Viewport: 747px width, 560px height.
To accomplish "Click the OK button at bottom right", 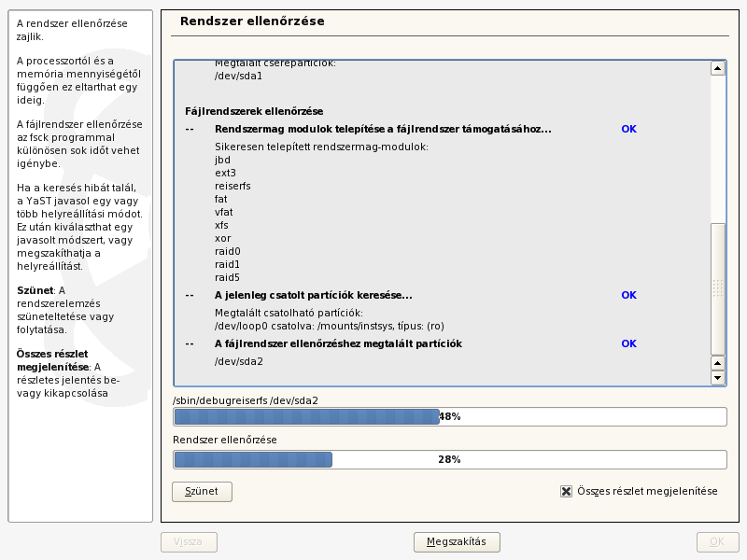I will [x=717, y=541].
